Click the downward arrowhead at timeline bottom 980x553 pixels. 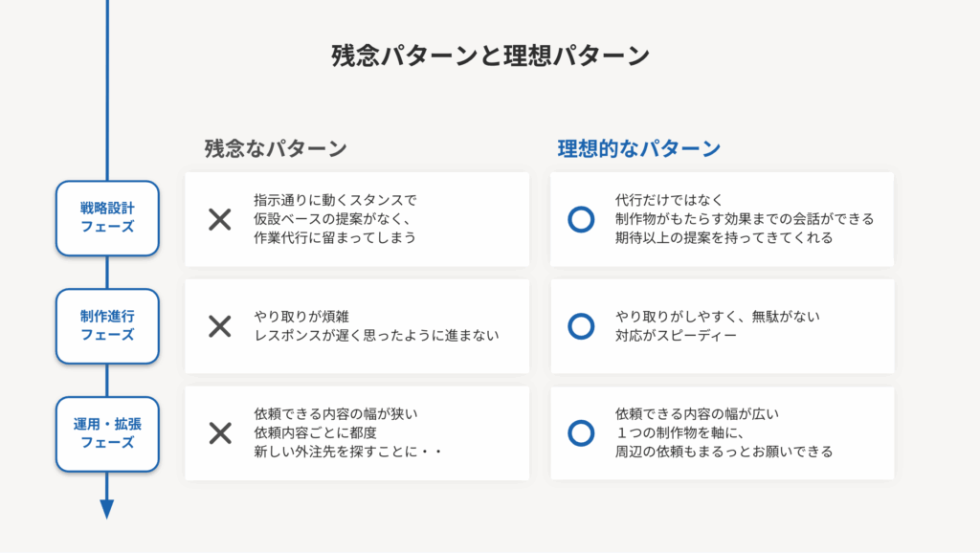point(107,509)
